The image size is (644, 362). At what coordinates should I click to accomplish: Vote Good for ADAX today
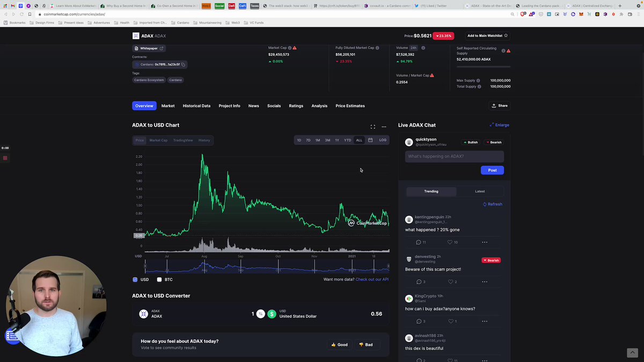(340, 345)
